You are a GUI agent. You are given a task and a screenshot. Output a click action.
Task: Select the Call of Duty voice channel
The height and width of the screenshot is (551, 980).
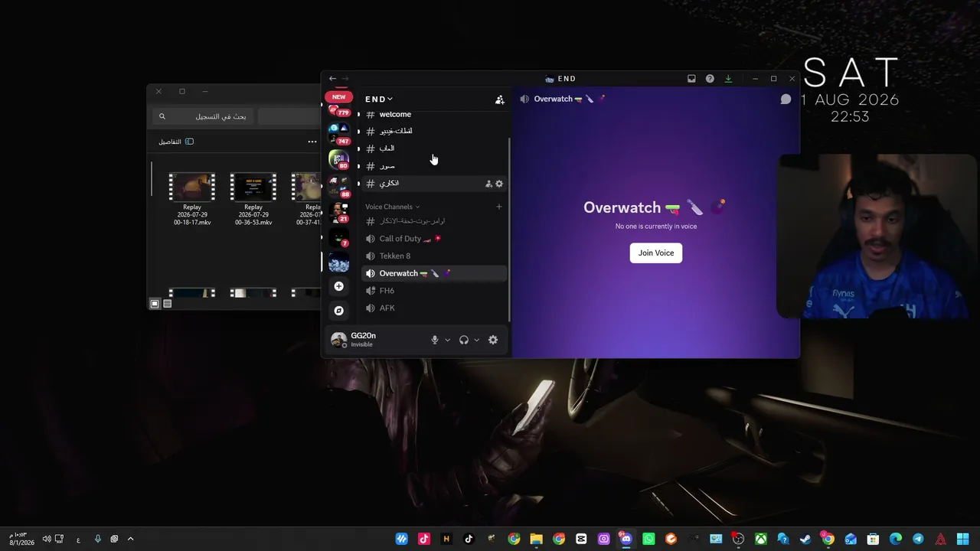coord(434,239)
